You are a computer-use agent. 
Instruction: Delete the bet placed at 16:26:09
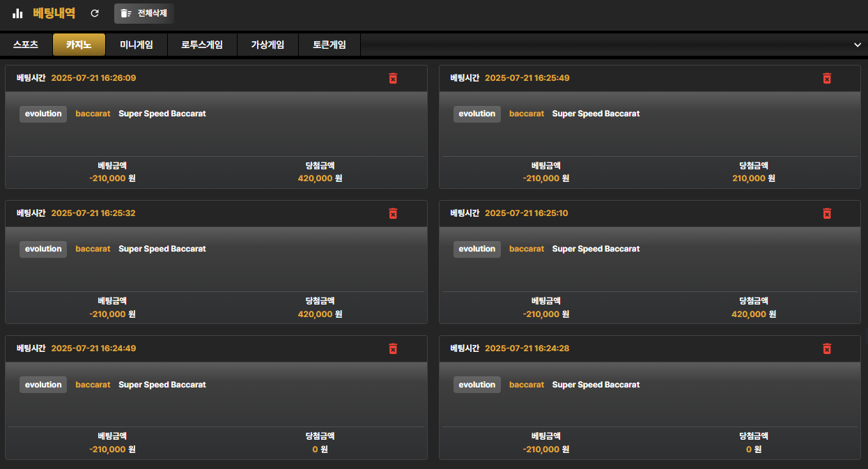(x=393, y=78)
